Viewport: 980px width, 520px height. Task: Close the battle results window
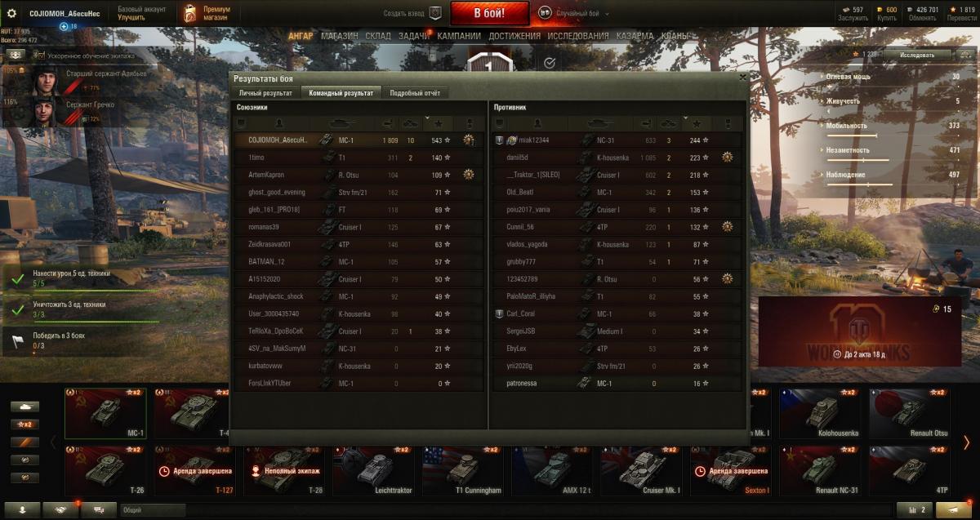click(x=742, y=78)
